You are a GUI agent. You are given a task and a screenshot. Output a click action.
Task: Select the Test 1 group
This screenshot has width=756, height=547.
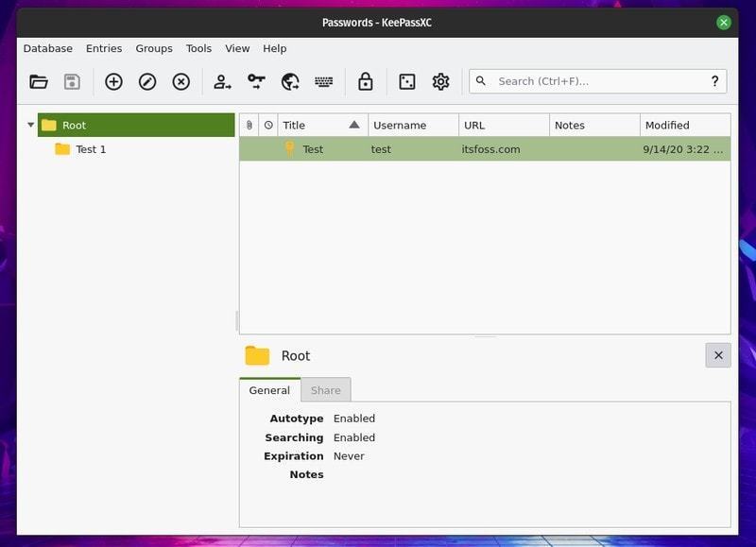click(x=91, y=149)
